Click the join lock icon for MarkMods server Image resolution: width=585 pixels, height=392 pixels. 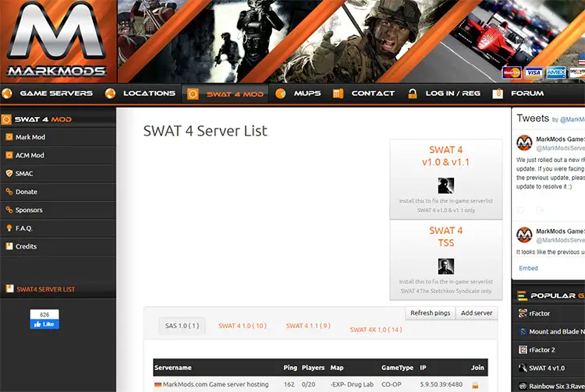(x=475, y=385)
